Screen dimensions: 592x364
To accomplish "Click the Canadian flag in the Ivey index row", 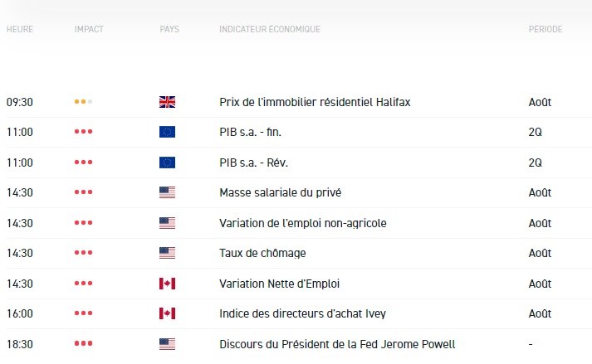I will tap(167, 313).
